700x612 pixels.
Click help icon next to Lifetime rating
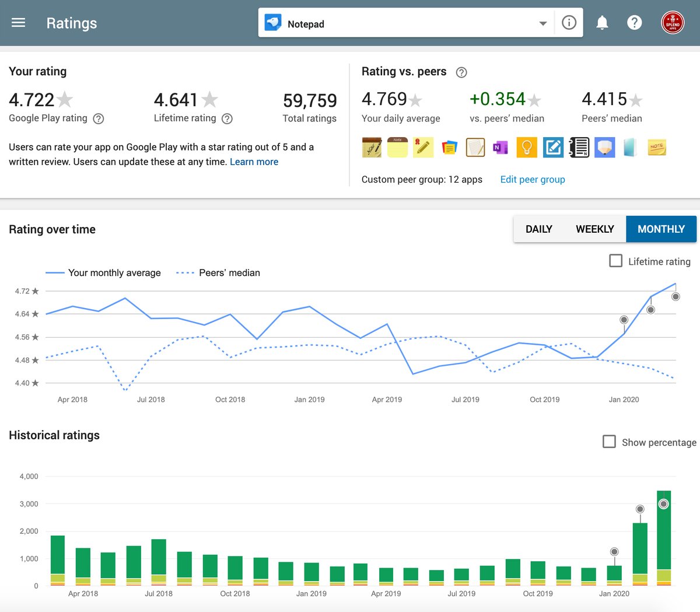click(x=227, y=118)
